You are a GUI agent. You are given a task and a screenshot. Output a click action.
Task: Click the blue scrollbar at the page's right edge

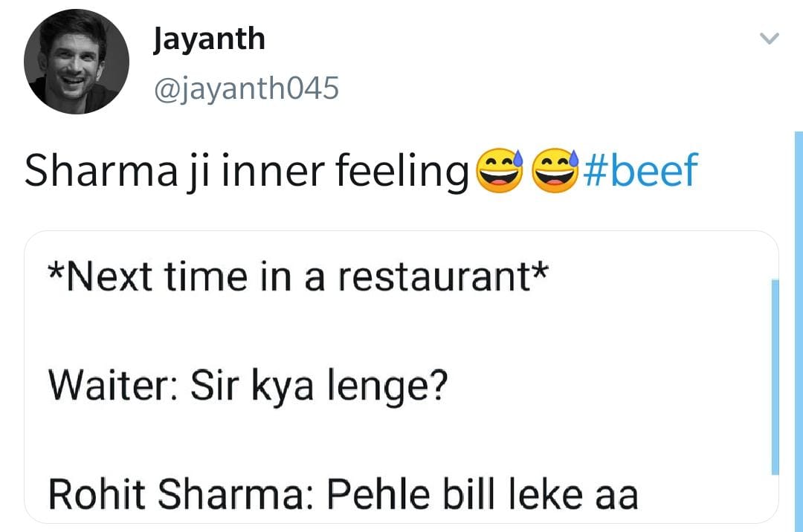799,331
